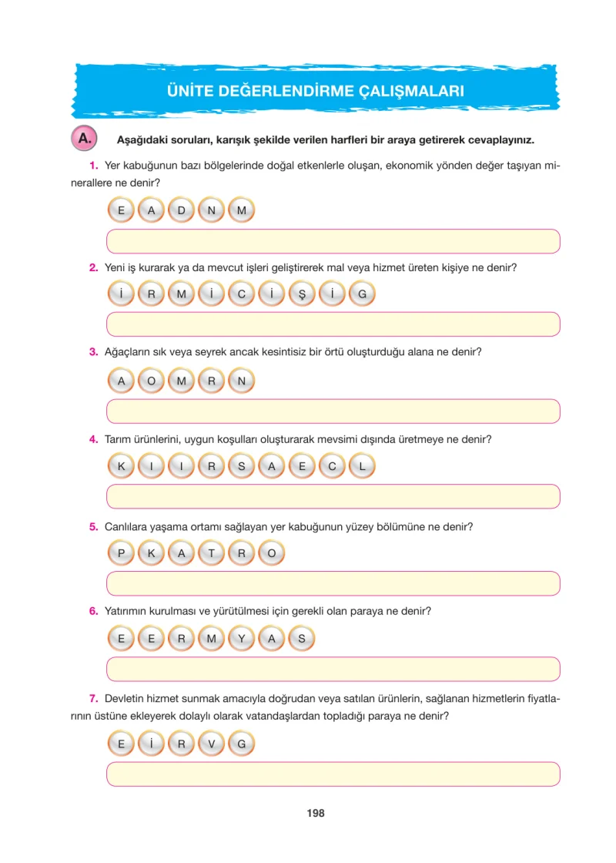Click the answer box for question 6

pos(333,669)
